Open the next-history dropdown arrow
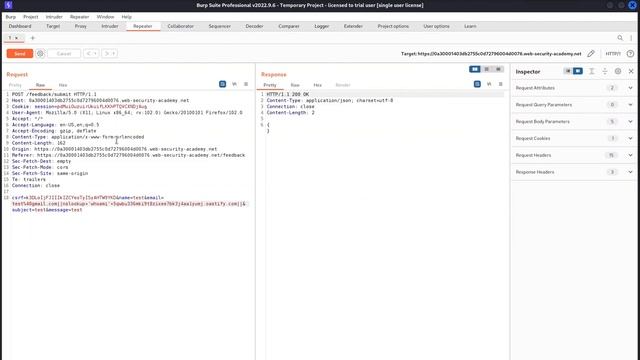The image size is (640, 360). point(114,53)
